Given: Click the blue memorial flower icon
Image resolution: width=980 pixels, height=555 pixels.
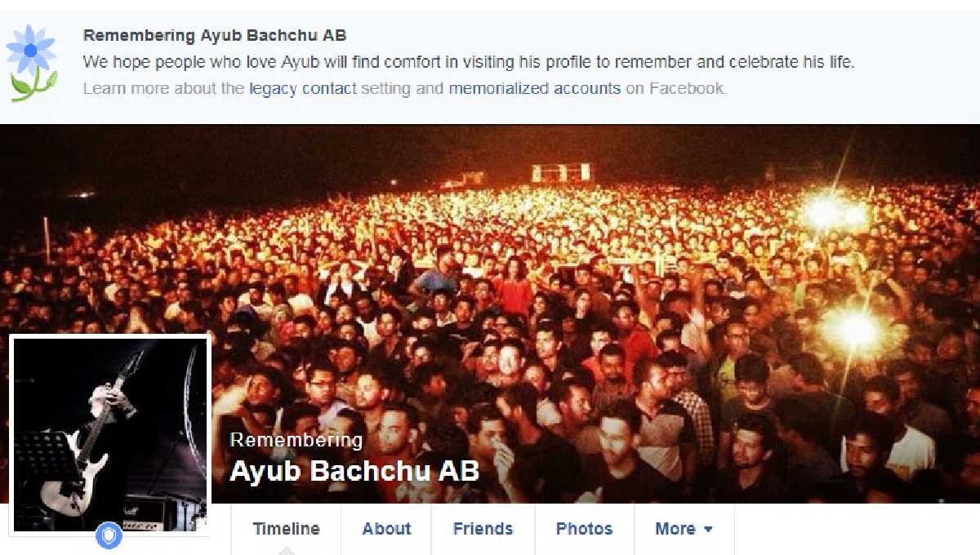Looking at the screenshot, I should 33,63.
